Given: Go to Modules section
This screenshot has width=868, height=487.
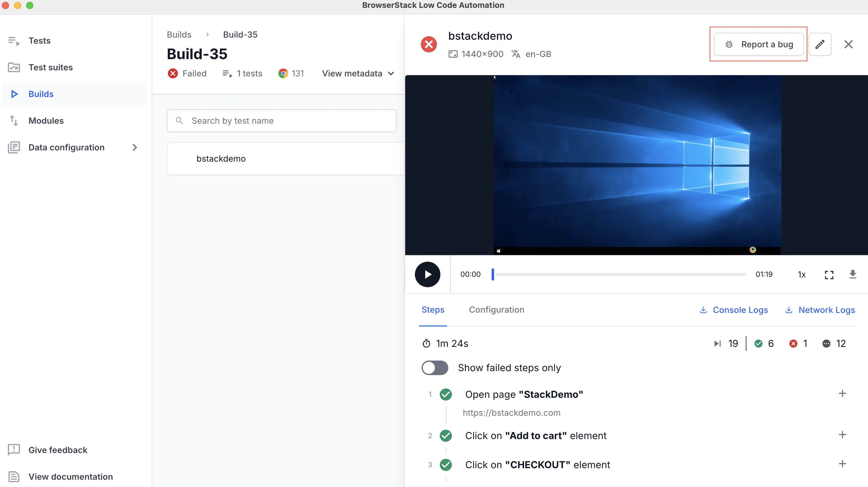Looking at the screenshot, I should coord(46,121).
